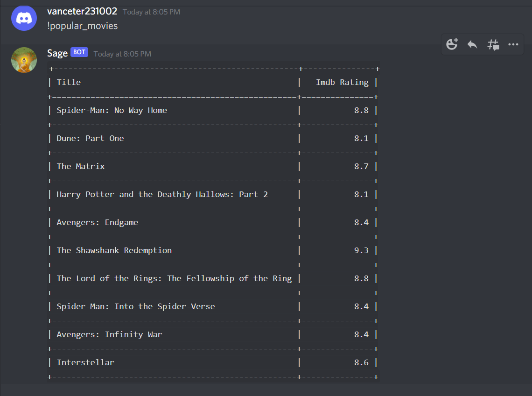Click the 8.8 rating for Lord of the Rings
The image size is (532, 396).
pos(361,278)
